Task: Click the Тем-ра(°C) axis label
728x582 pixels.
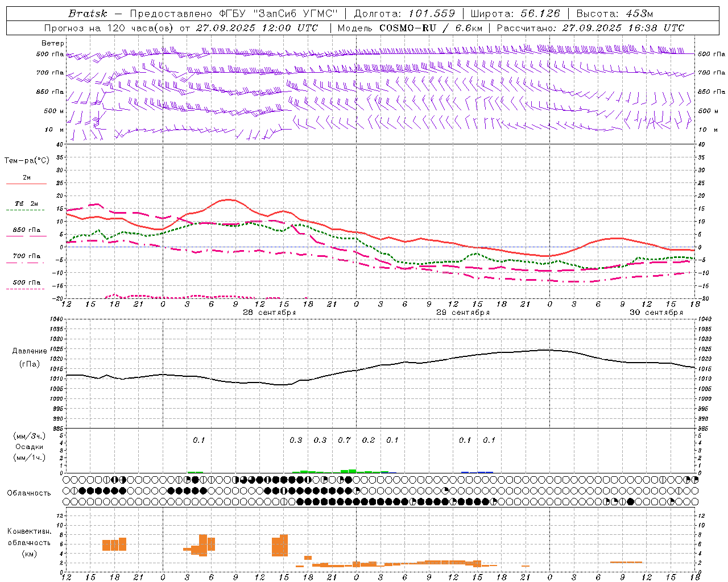Action: [x=27, y=161]
